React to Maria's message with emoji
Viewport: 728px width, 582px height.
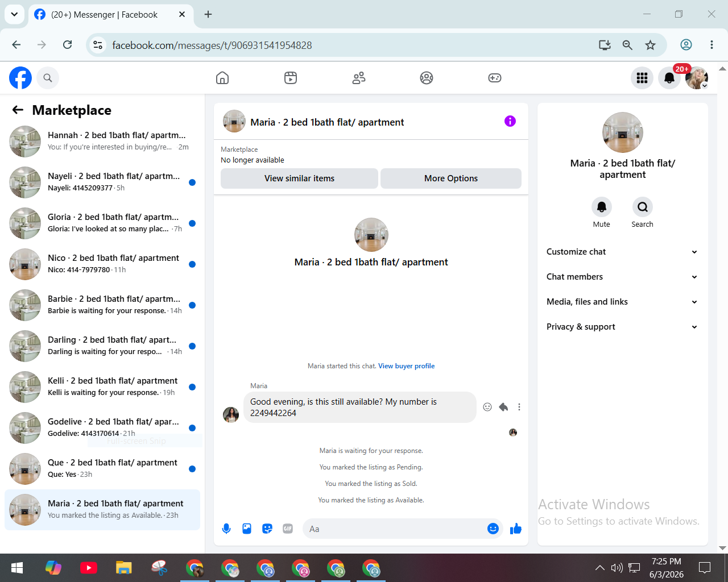(x=487, y=407)
